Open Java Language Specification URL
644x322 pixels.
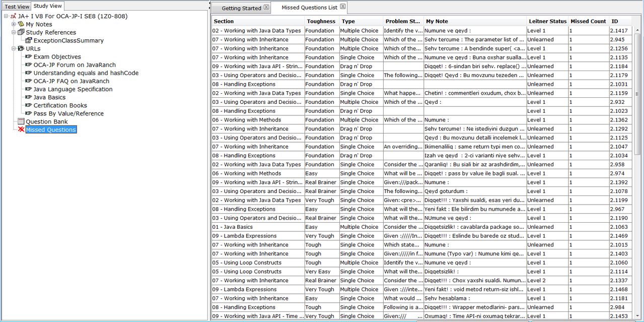point(73,89)
